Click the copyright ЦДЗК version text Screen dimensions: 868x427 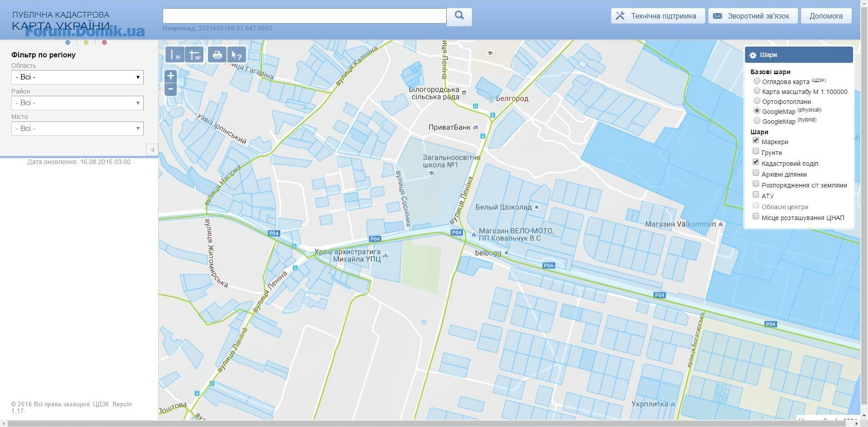(71, 408)
